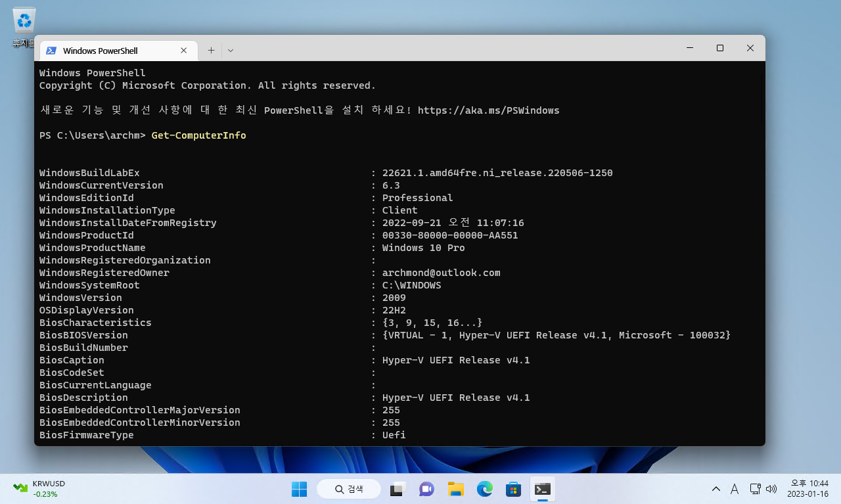Open the https://aka.ms/PSWindows link
Viewport: 841px width, 504px height.
pos(488,110)
